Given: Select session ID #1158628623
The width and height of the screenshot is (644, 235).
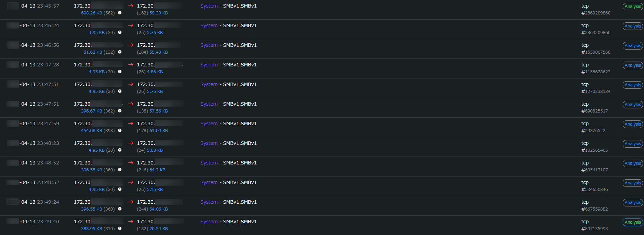Looking at the screenshot, I should pyautogui.click(x=596, y=72).
